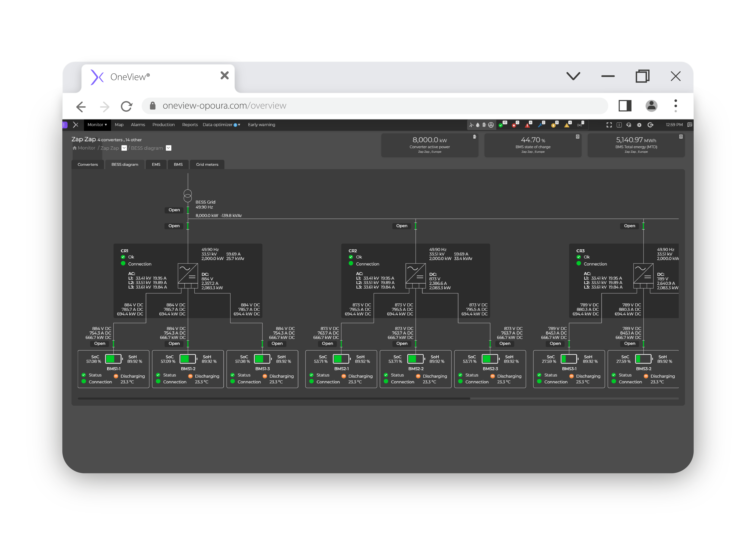Image resolution: width=756 pixels, height=535 pixels.
Task: Open the Reports menu
Action: (190, 125)
